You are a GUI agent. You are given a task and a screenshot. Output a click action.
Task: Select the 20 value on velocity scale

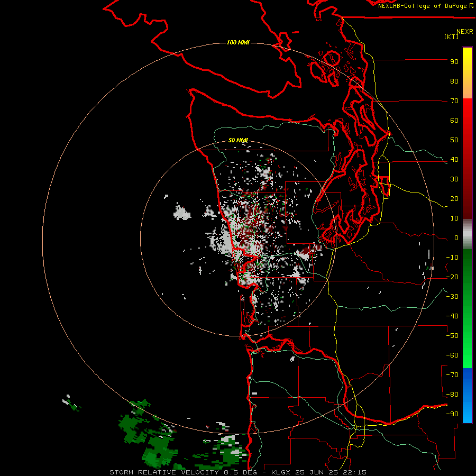pos(454,199)
